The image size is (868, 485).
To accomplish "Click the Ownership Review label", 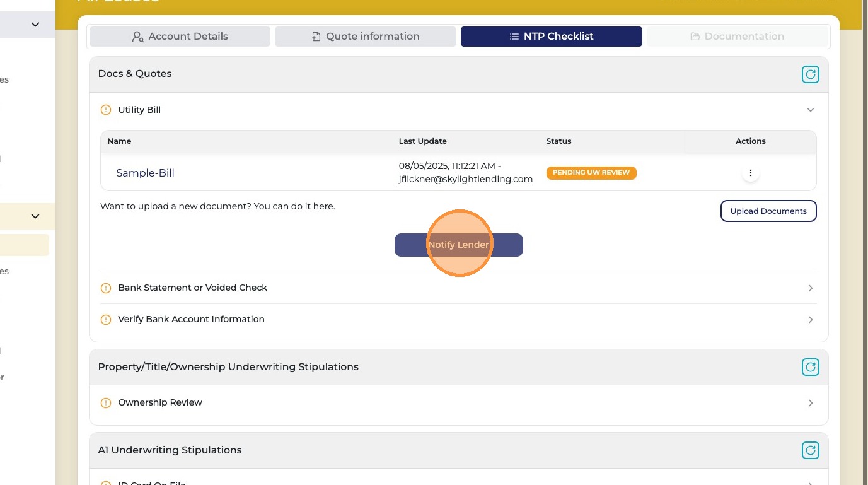I will (160, 402).
